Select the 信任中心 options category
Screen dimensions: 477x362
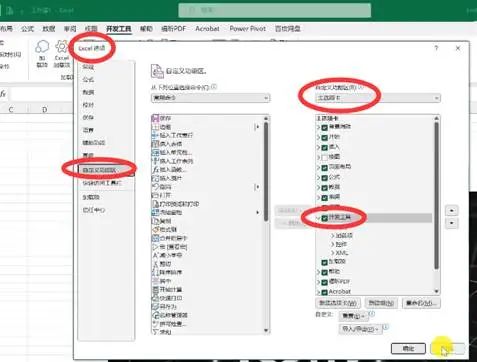point(106,210)
